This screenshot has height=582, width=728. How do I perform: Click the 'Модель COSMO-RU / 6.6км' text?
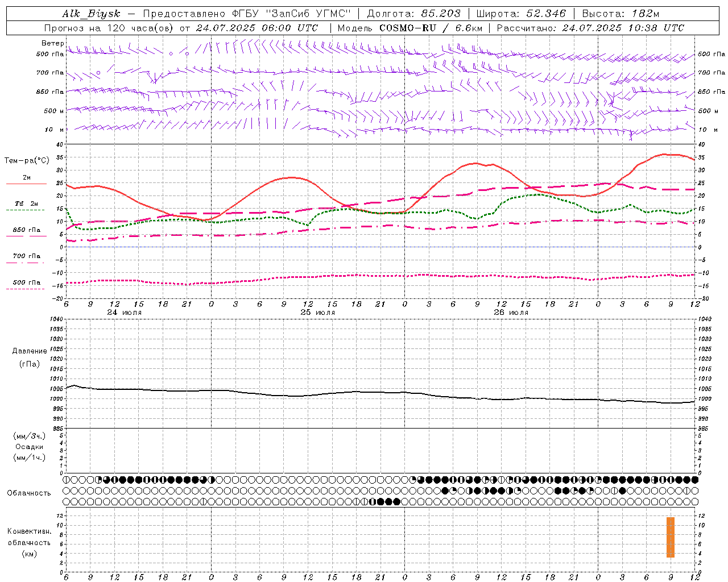tap(410, 28)
